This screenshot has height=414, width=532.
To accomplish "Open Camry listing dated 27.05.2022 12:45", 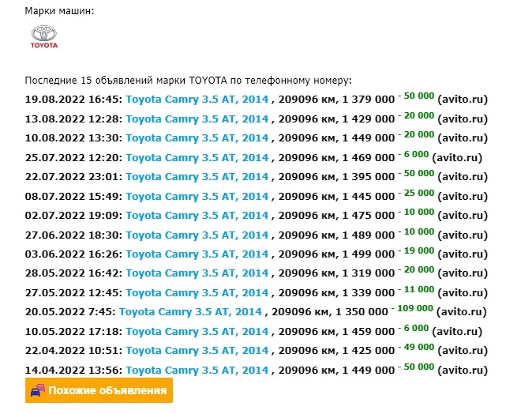I will pos(197,293).
